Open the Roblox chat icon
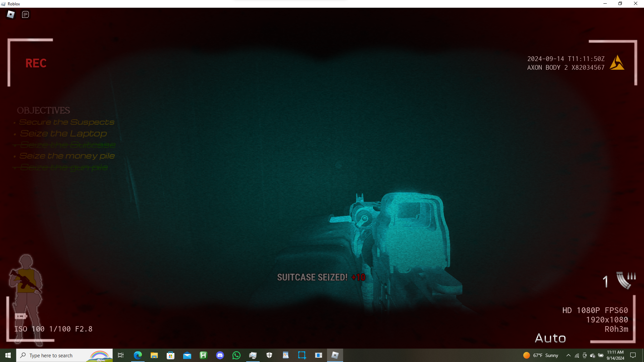This screenshot has width=644, height=362. pyautogui.click(x=25, y=14)
